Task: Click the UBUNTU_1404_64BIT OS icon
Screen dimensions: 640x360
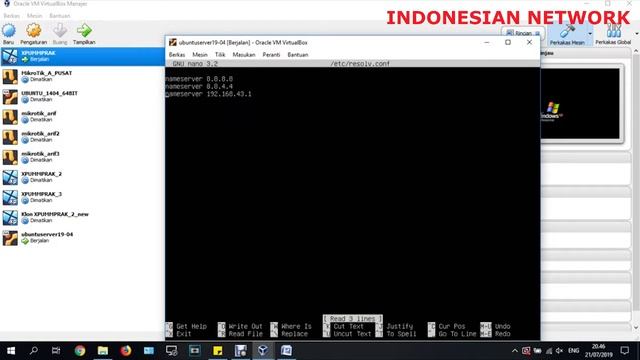Action: [x=10, y=97]
